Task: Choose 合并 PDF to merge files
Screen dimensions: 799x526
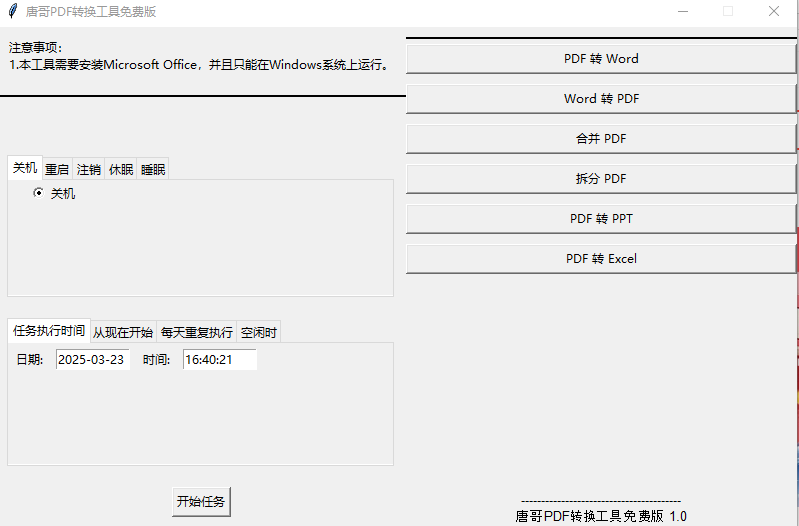Action: (601, 139)
